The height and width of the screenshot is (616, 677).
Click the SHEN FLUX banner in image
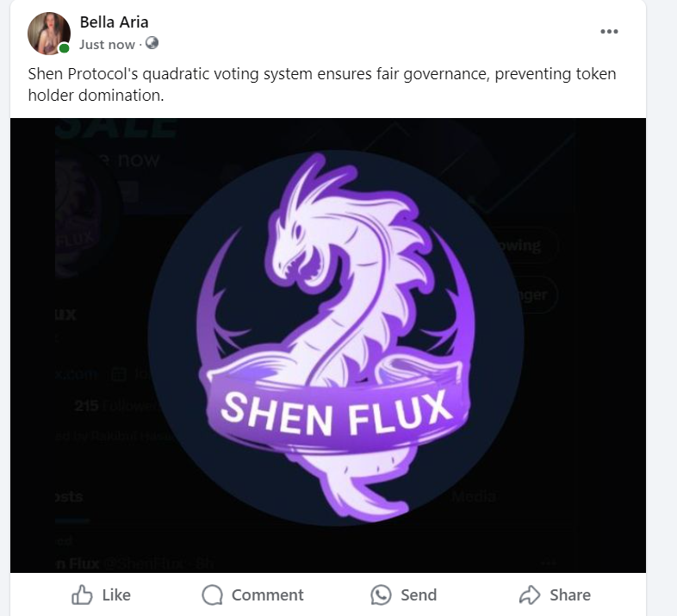click(336, 410)
